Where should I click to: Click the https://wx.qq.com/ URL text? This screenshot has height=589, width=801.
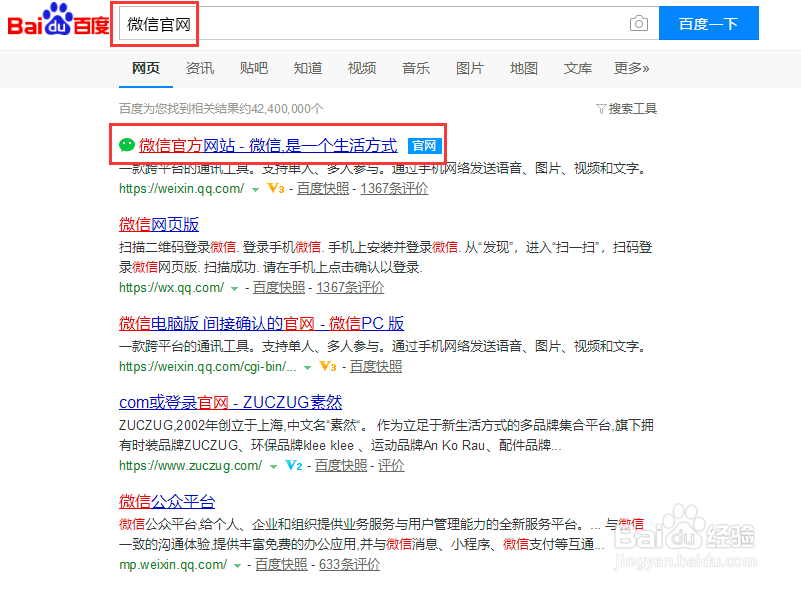click(x=171, y=288)
